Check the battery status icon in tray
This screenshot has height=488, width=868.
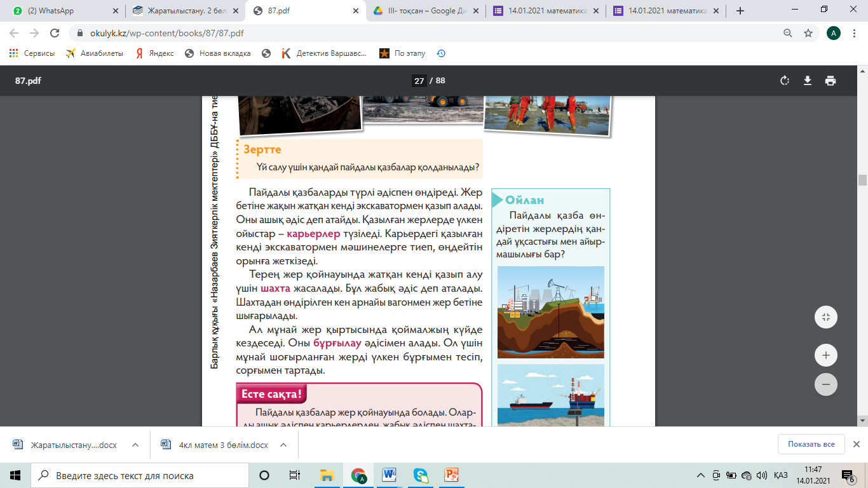point(731,475)
